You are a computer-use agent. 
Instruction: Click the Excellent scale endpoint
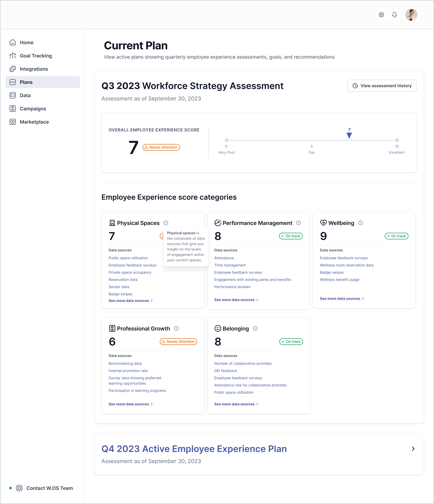point(397,140)
